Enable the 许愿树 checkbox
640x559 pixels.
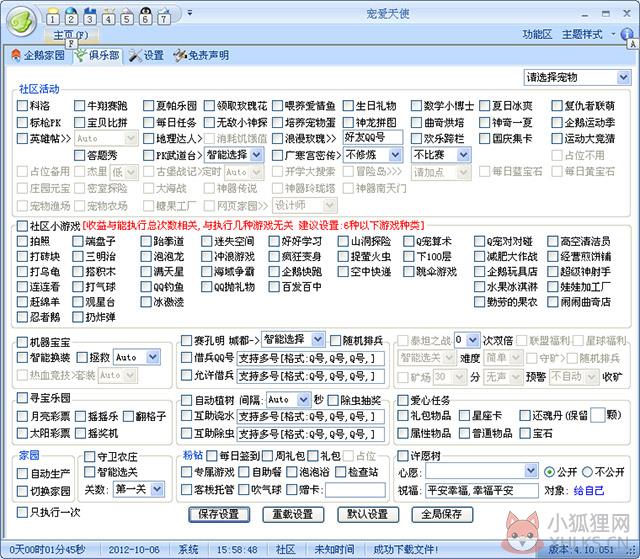point(402,455)
